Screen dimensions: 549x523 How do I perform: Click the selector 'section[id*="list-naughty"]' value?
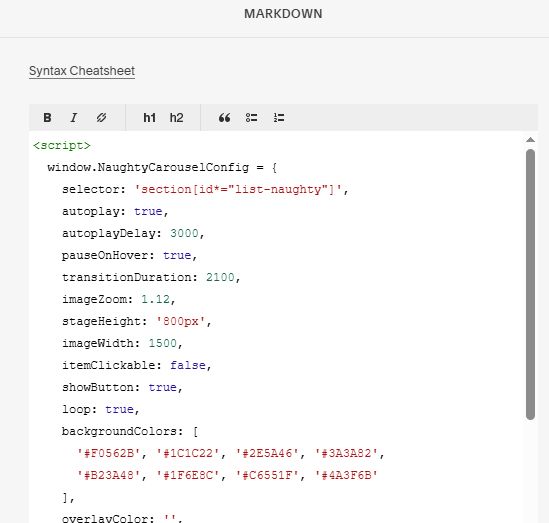[x=238, y=189]
